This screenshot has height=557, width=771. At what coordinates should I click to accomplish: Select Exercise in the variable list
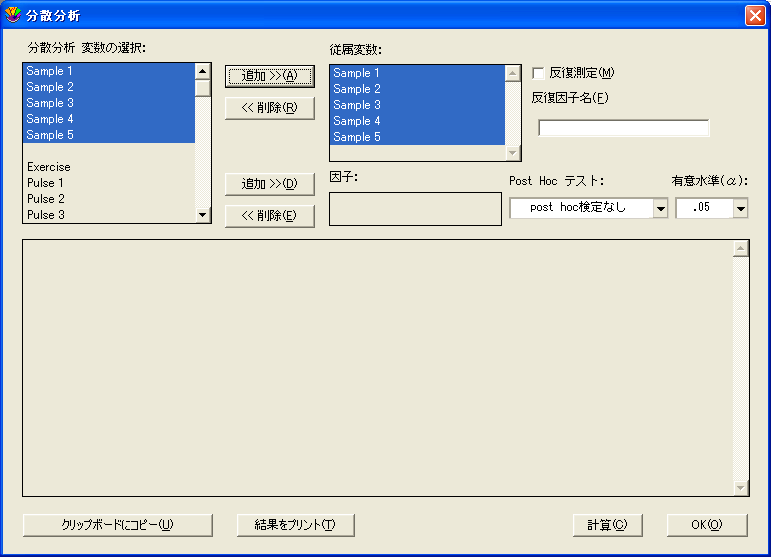(109, 167)
